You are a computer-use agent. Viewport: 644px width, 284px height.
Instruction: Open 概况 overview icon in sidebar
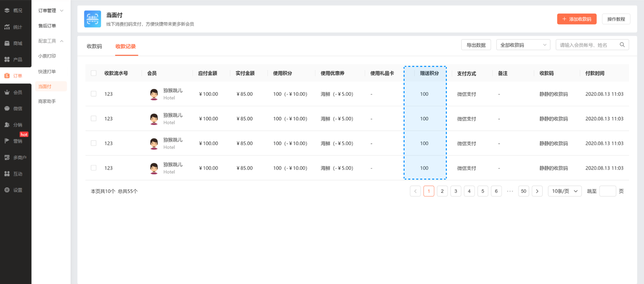click(x=7, y=10)
